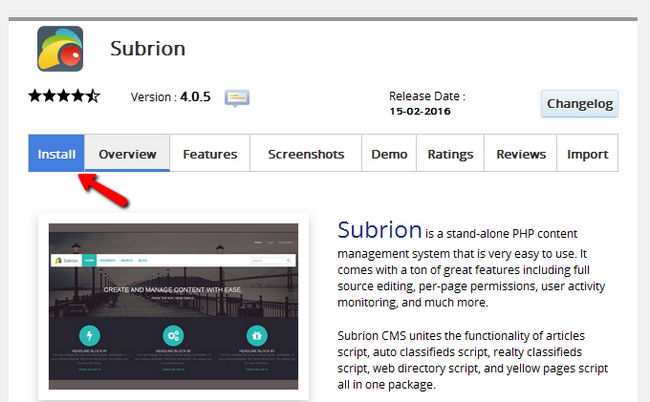This screenshot has height=402, width=650.
Task: Click the star rating icons
Action: 64,96
